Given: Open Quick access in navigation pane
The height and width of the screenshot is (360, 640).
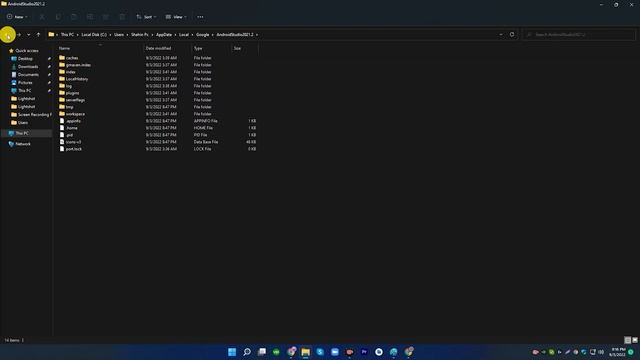Looking at the screenshot, I should [27, 51].
